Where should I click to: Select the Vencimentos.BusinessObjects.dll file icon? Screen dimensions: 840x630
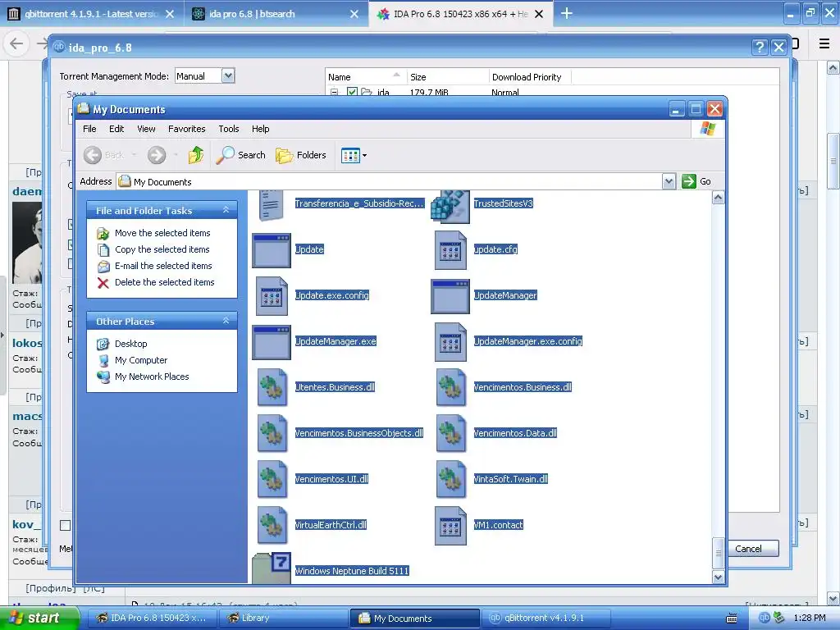click(272, 433)
